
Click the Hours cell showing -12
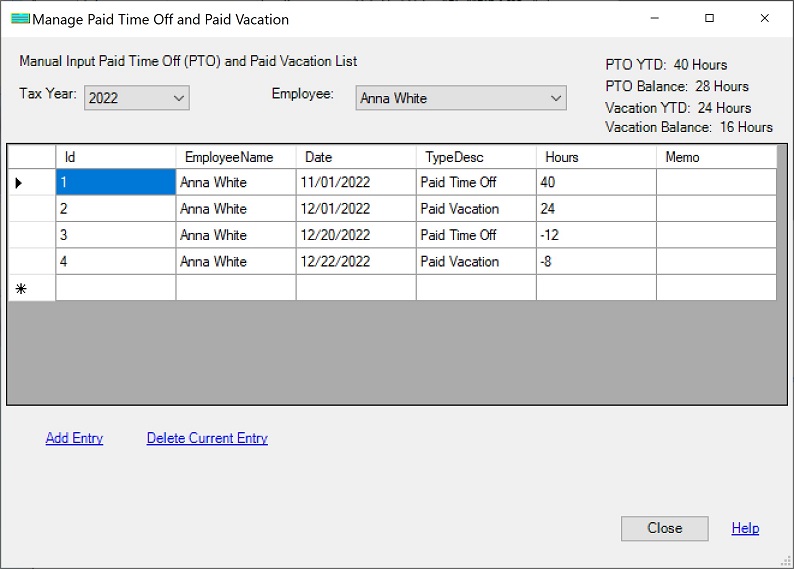[x=595, y=235]
